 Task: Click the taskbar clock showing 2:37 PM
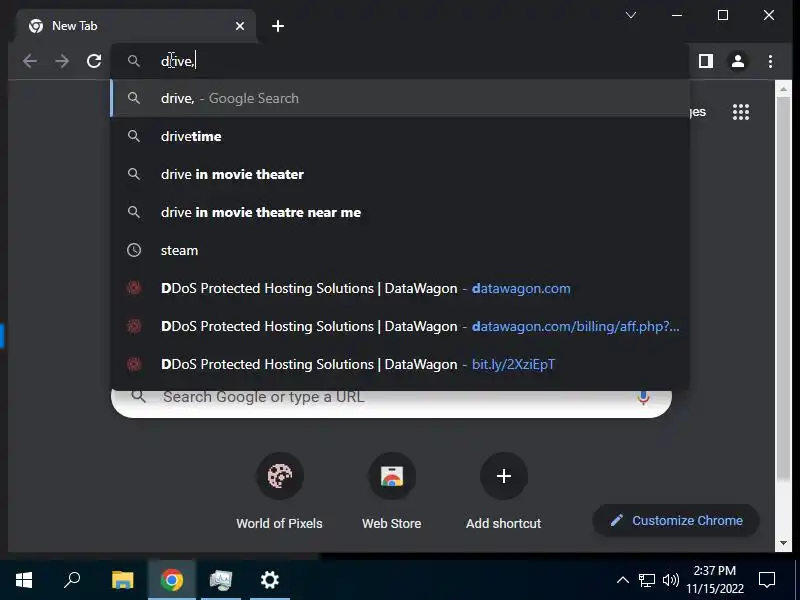coord(715,580)
